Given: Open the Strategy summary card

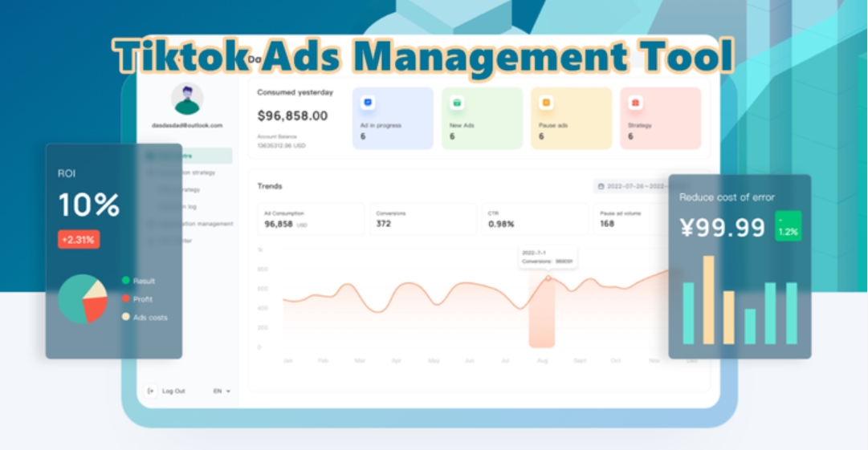Looking at the screenshot, I should point(660,118).
